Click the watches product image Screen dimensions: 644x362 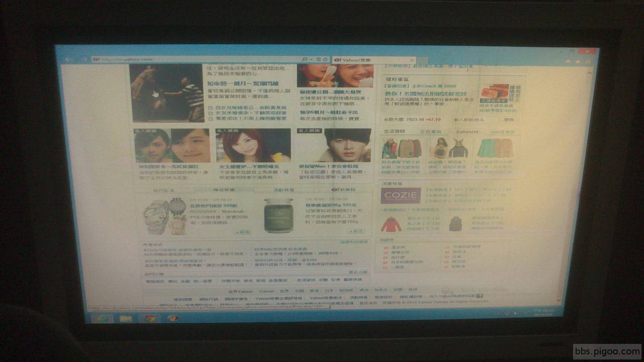coord(165,216)
